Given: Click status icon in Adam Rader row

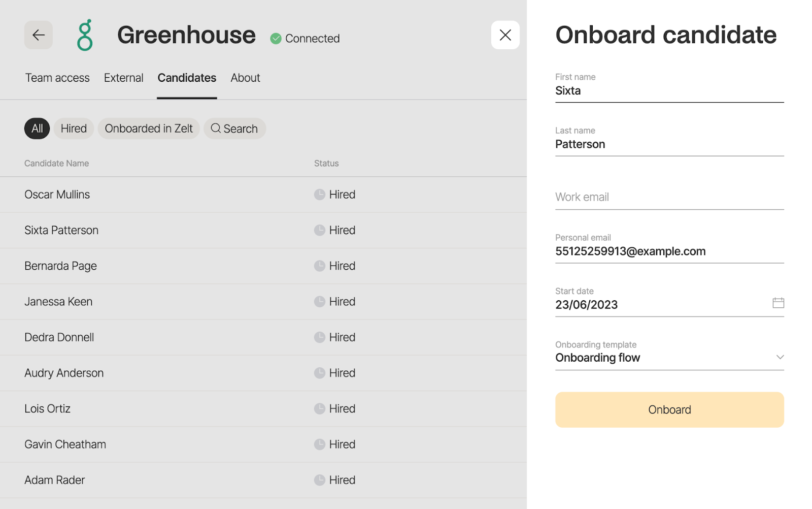Looking at the screenshot, I should pos(319,480).
